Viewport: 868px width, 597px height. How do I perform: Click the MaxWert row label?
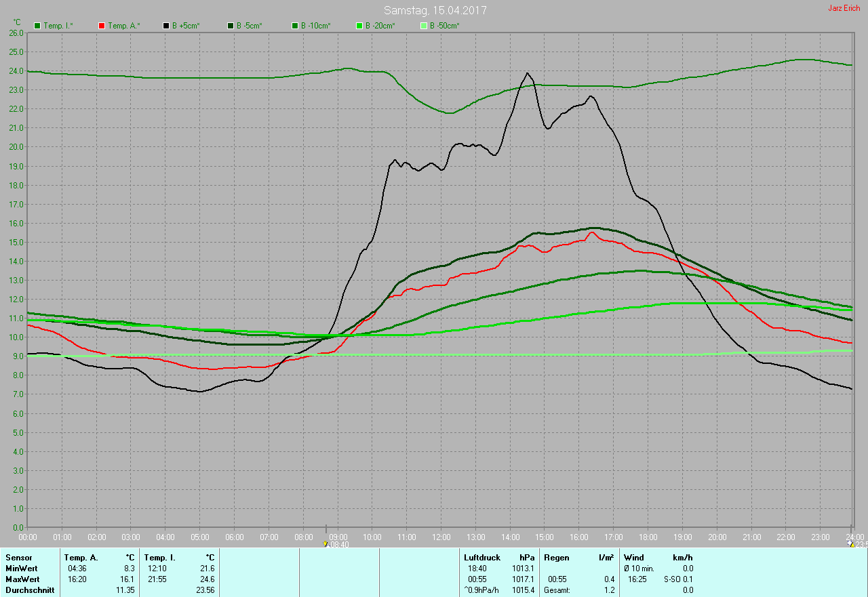(x=22, y=579)
